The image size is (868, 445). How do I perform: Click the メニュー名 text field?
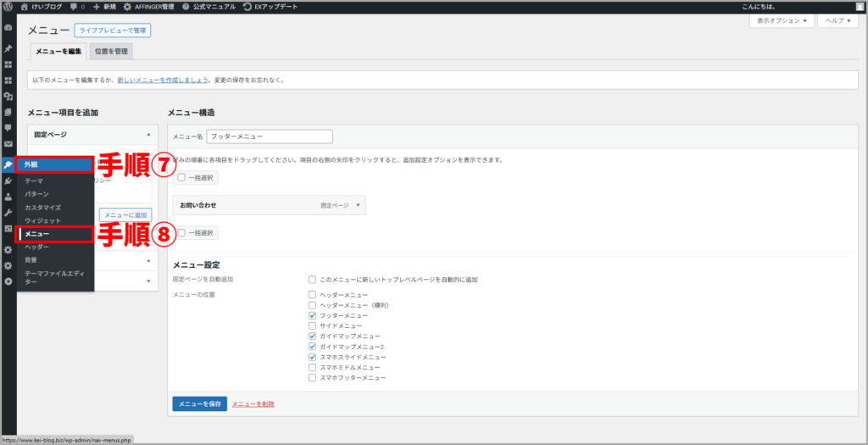pos(270,136)
